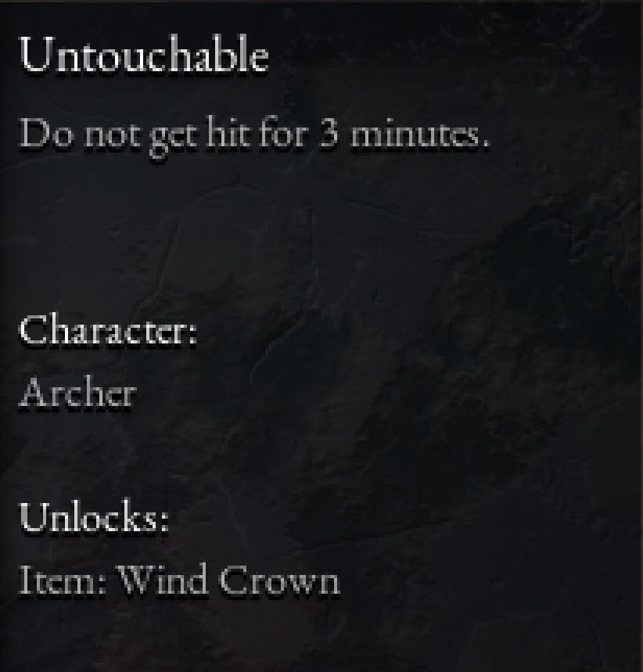Click the word 'minutes' in the description

[x=415, y=133]
